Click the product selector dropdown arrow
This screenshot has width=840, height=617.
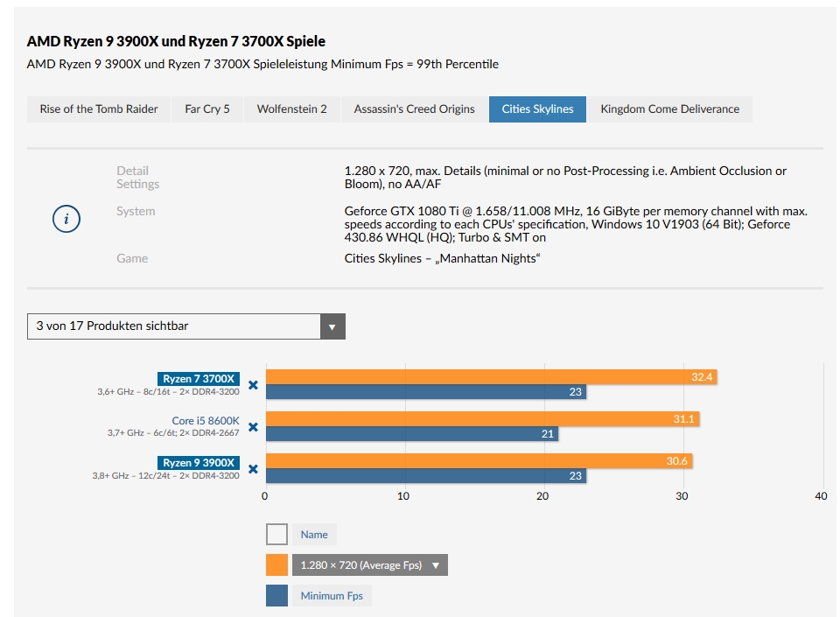coord(332,326)
